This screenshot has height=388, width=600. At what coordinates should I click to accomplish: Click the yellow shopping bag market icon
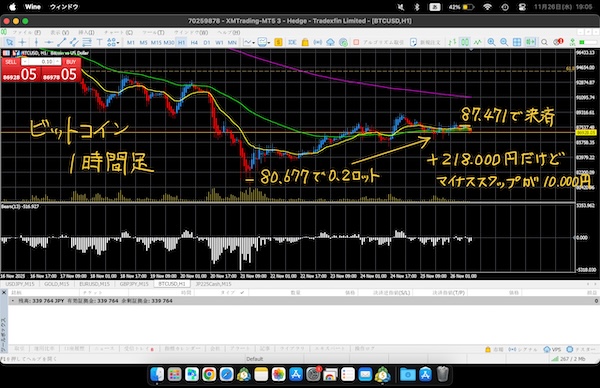pos(305,42)
